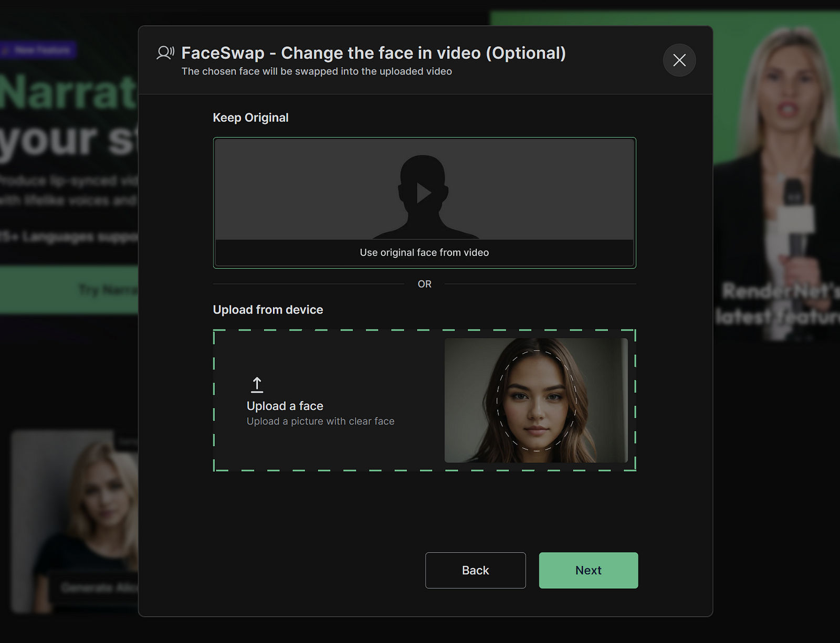Click the OR divider between the two options
The width and height of the screenshot is (840, 643).
pos(424,284)
